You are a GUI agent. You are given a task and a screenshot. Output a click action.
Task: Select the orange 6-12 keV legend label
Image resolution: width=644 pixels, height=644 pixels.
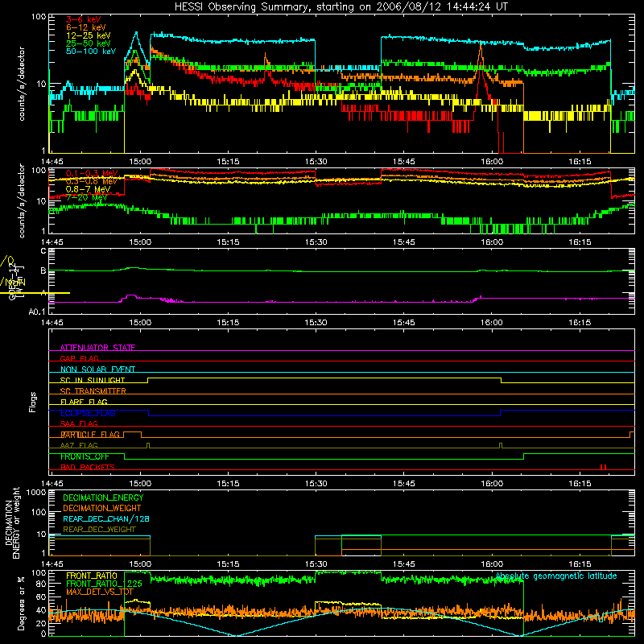pos(86,27)
